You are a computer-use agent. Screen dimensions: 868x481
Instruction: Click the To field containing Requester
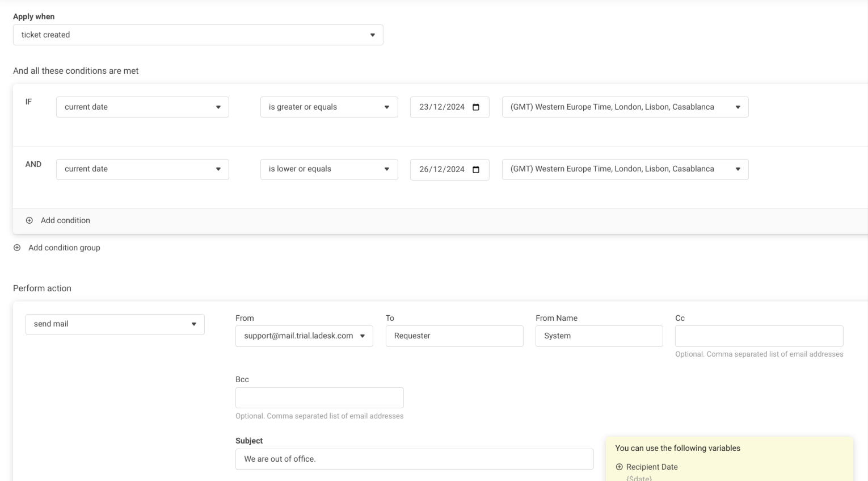click(454, 336)
